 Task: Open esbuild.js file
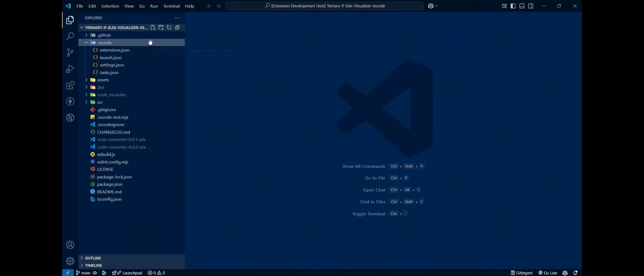point(131,154)
